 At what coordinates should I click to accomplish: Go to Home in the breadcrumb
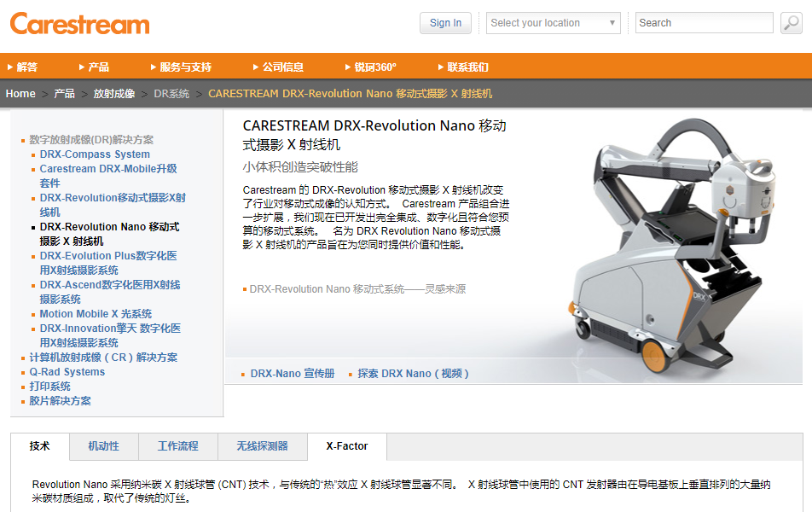tap(20, 94)
